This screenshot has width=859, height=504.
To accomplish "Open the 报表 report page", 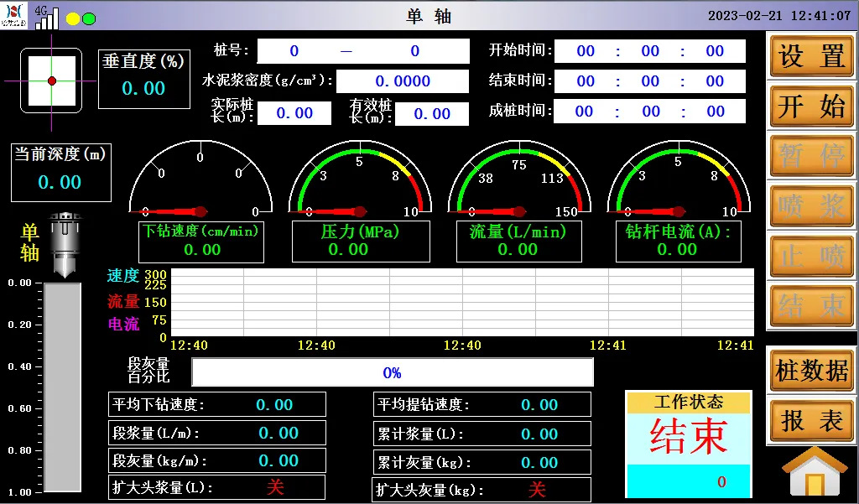I will coord(811,421).
